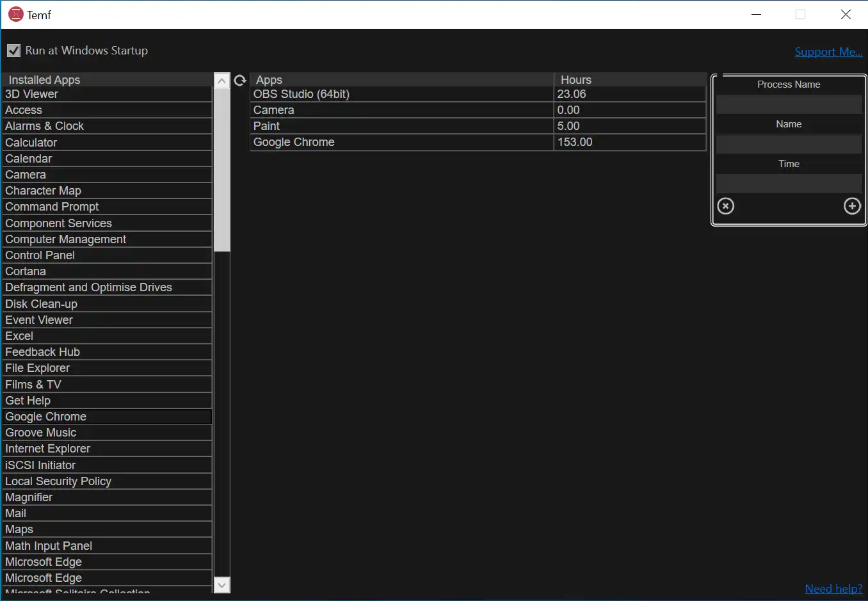Click the Temf logo in title bar
Image resolution: width=868 pixels, height=601 pixels.
(16, 14)
